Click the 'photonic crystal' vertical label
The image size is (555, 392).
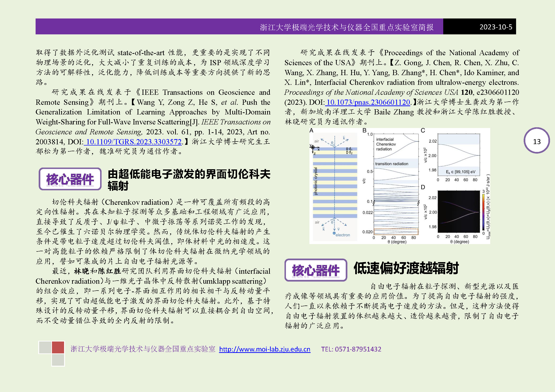click(x=316, y=181)
